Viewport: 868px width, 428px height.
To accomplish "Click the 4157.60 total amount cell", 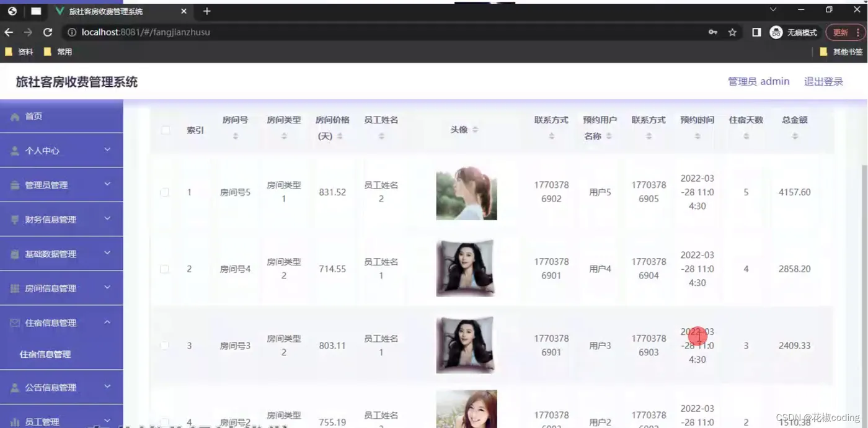I will tap(794, 192).
